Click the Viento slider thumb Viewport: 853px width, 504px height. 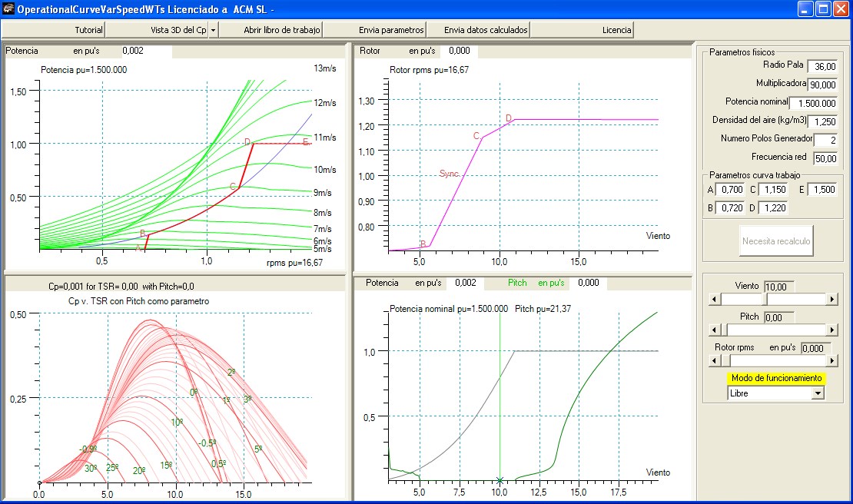click(x=764, y=299)
